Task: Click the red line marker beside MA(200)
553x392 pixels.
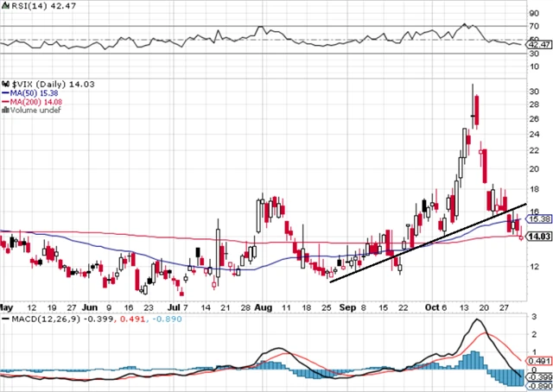Action: (x=4, y=100)
